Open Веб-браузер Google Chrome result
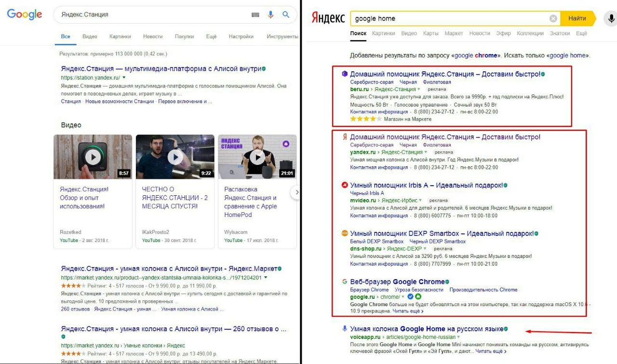This screenshot has width=617, height=364. point(397,282)
